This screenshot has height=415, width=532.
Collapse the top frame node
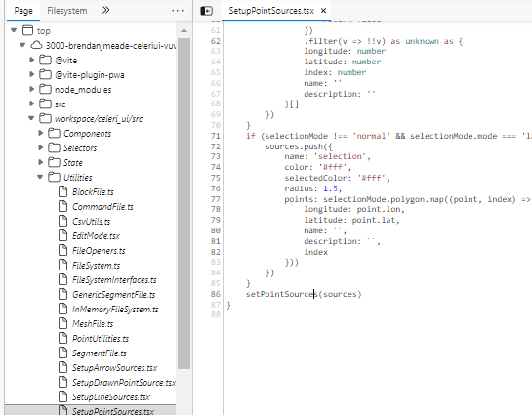pos(14,30)
